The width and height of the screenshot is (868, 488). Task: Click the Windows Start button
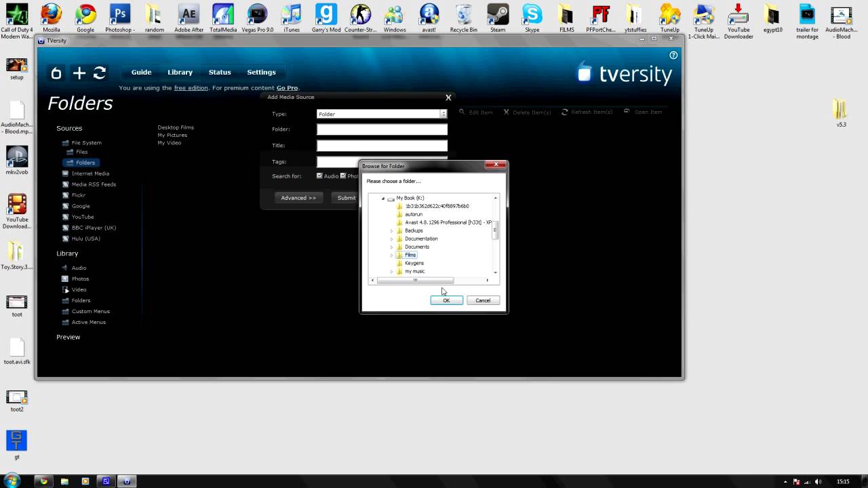(12, 481)
